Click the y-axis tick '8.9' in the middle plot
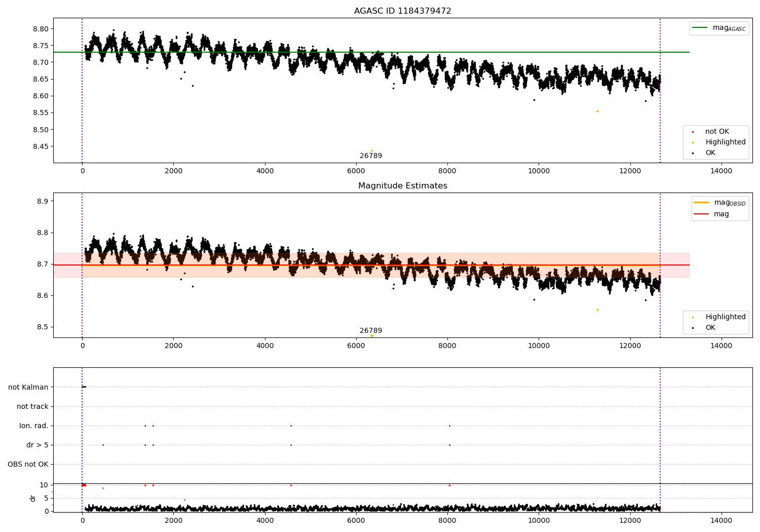This screenshot has height=532, width=760. tap(43, 201)
